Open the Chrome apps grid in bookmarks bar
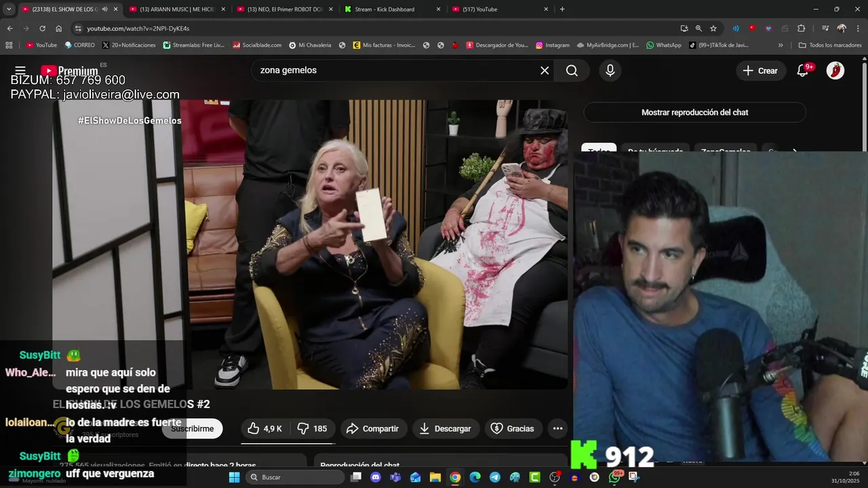The image size is (868, 488). [x=9, y=45]
